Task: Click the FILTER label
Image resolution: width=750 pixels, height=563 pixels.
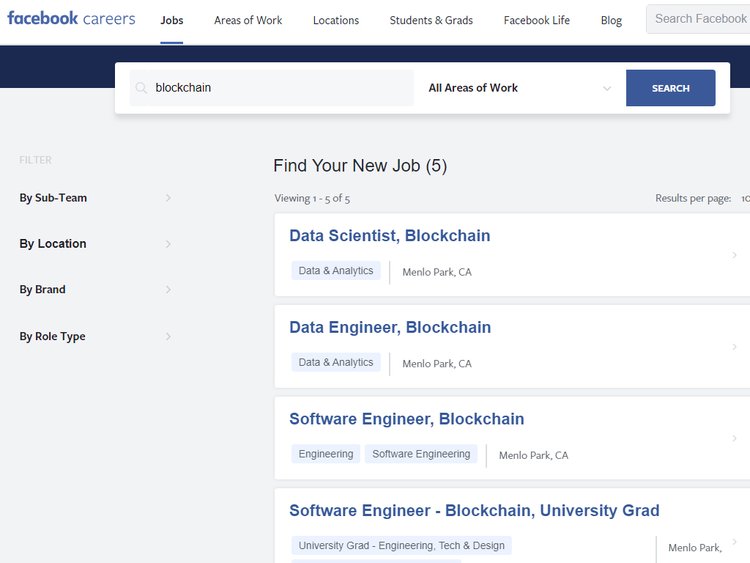Action: 35,160
